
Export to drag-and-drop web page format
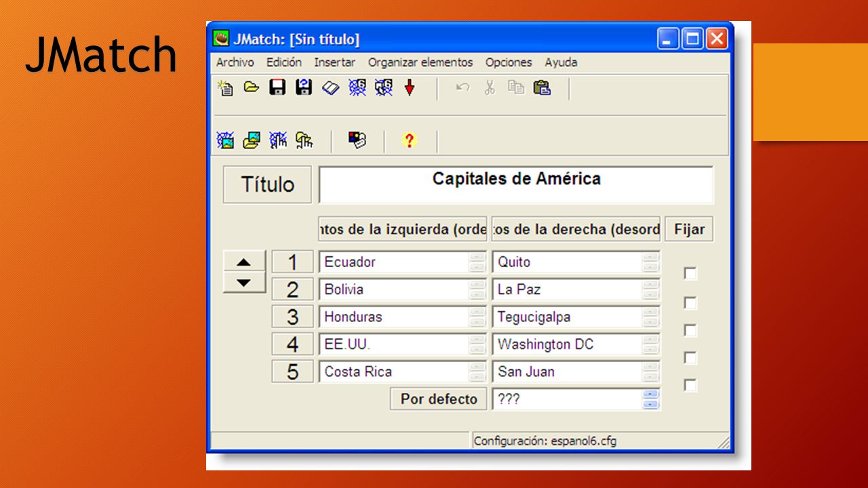[384, 87]
